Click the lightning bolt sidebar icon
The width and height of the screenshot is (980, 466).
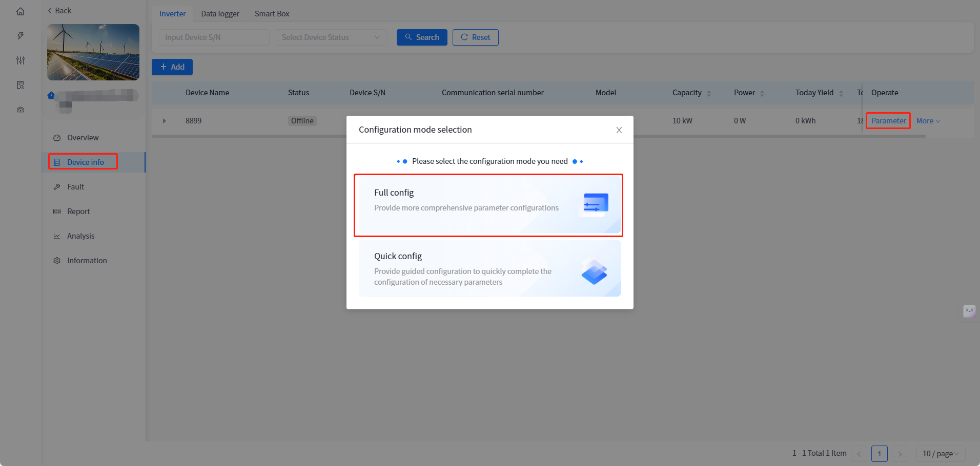tap(21, 36)
